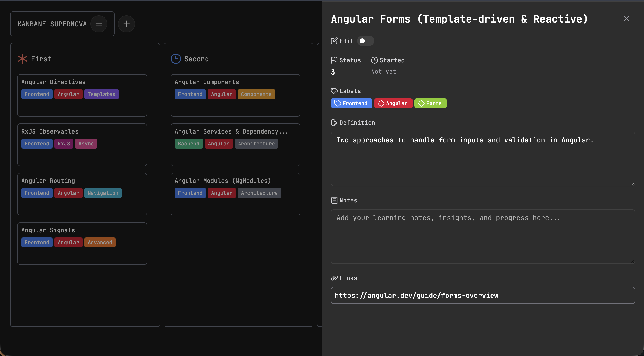The image size is (644, 356).
Task: Click the Definition text area
Action: pos(483,159)
